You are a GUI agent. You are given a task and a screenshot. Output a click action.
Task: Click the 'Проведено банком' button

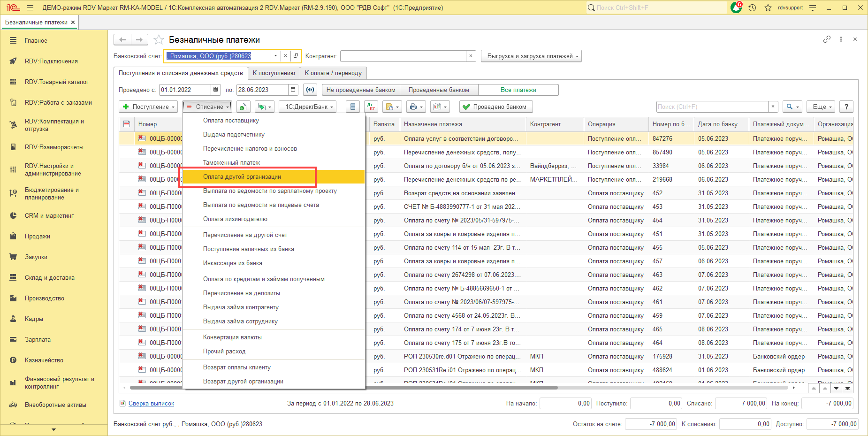click(495, 107)
